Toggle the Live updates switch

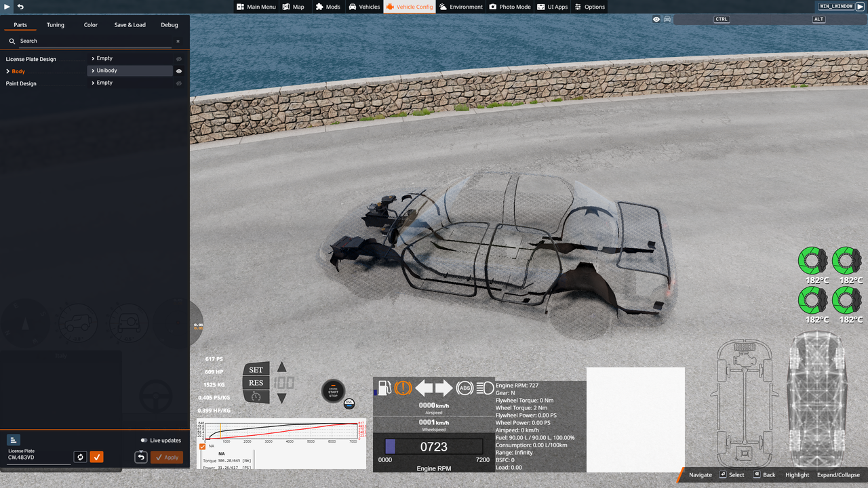pyautogui.click(x=144, y=441)
